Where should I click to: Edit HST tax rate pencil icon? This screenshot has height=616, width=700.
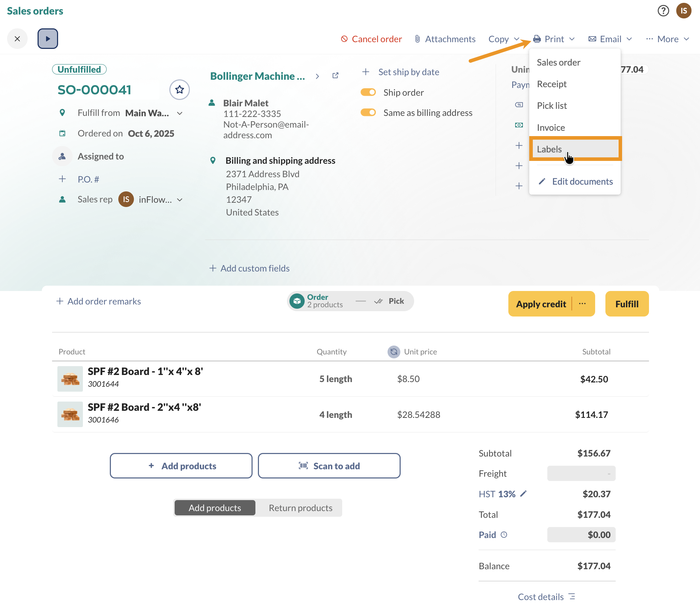coord(523,494)
